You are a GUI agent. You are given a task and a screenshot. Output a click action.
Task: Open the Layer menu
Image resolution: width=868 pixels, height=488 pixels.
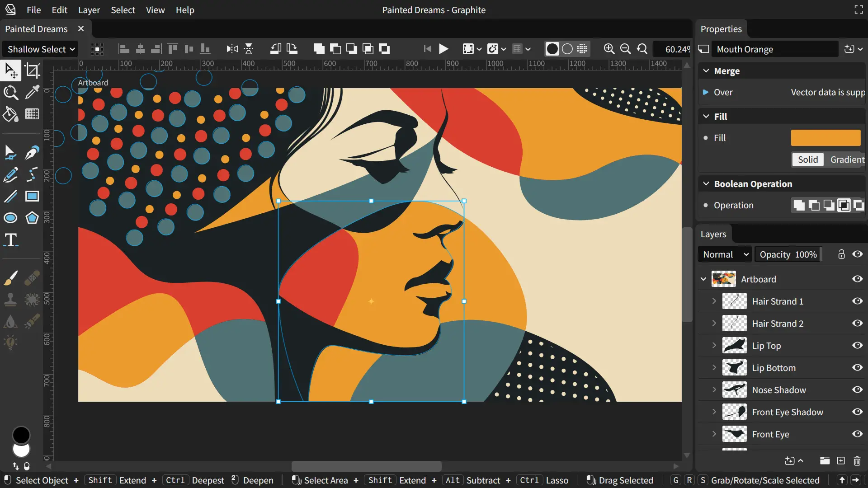coord(89,10)
